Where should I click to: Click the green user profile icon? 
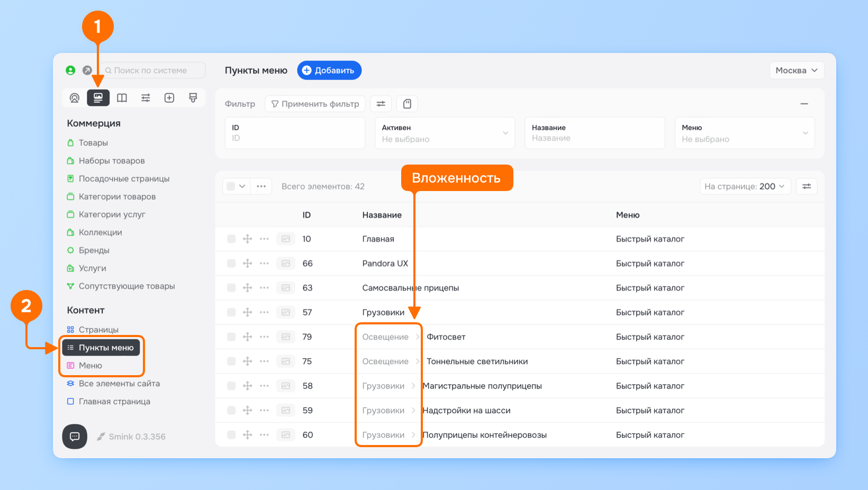point(70,70)
